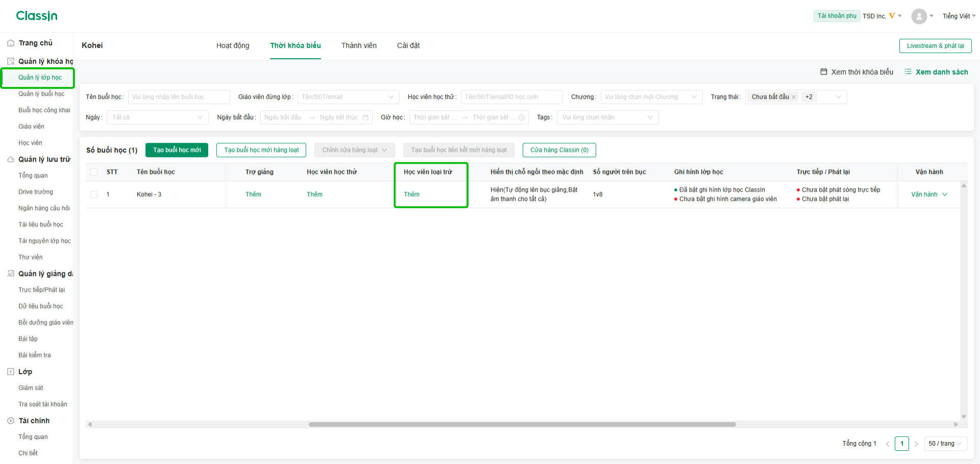Click left arrow of horizontal scrollbar
This screenshot has height=464, width=980.
tap(90, 424)
